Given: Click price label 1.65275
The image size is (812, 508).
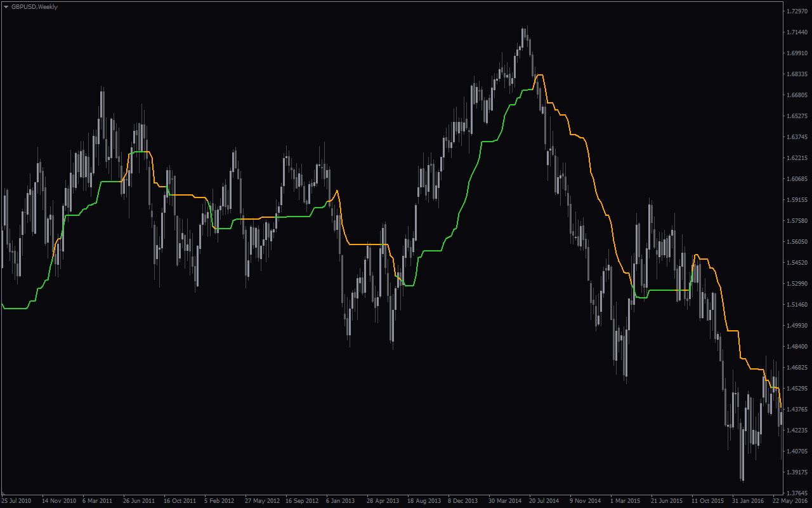Looking at the screenshot, I should coord(797,116).
